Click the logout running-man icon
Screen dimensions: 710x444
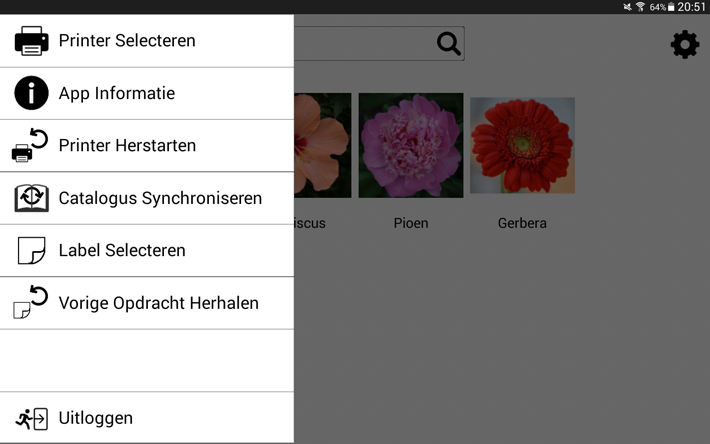pyautogui.click(x=32, y=418)
